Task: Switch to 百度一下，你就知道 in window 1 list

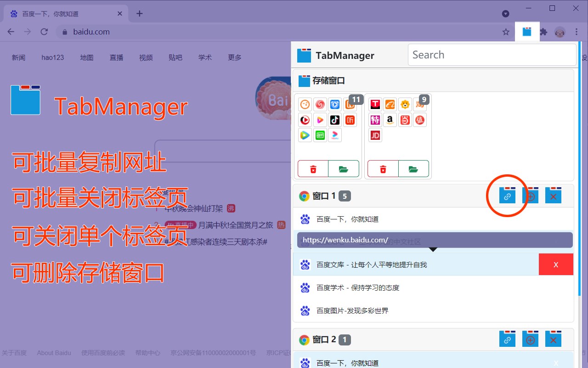Action: pos(433,219)
